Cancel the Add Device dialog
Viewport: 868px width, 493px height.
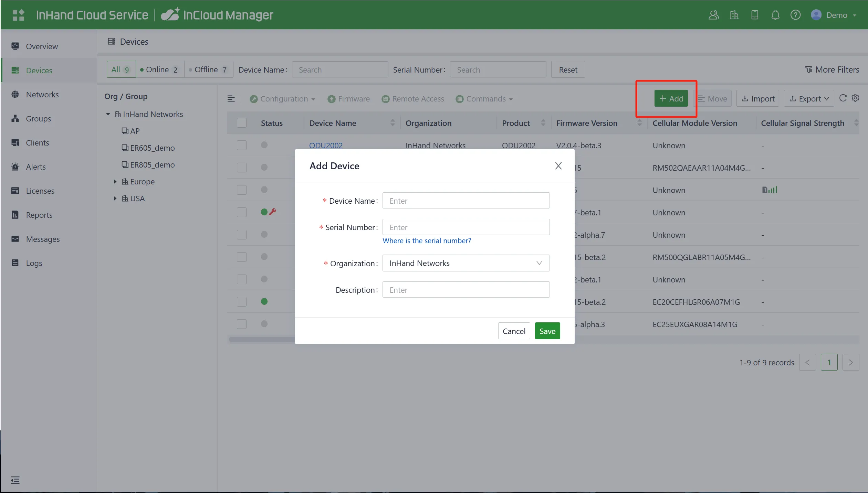(514, 331)
